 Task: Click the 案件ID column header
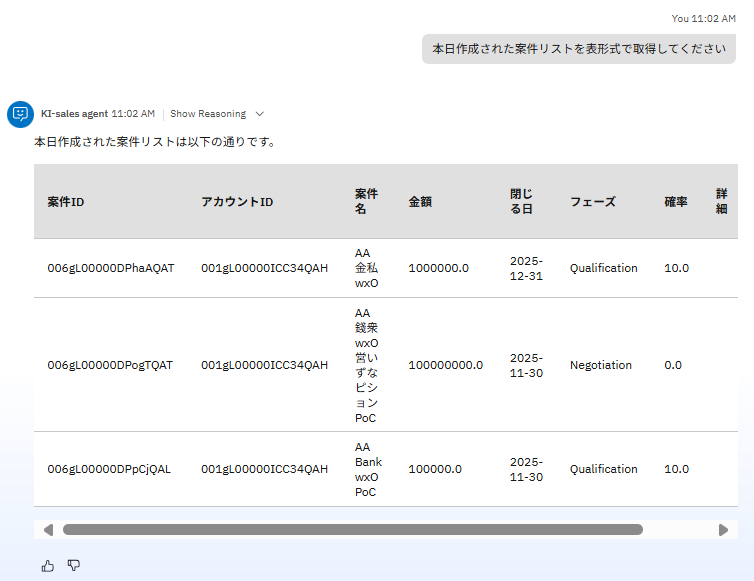(66, 202)
